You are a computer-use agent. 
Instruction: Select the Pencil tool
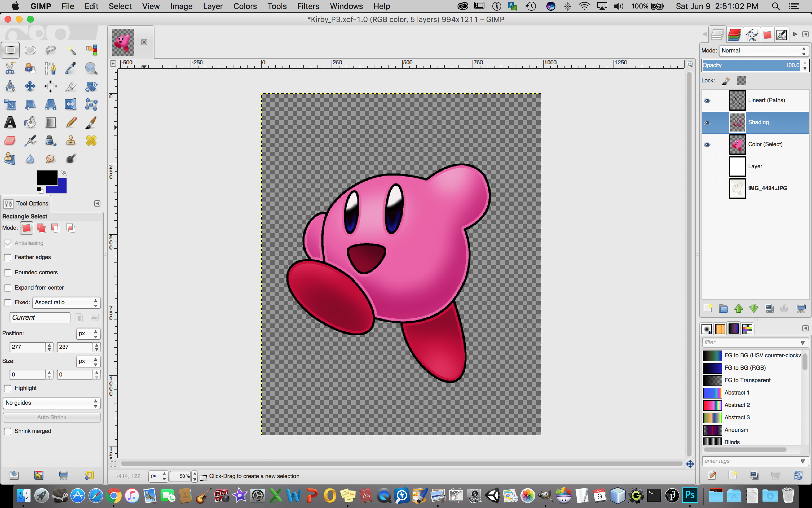click(71, 122)
